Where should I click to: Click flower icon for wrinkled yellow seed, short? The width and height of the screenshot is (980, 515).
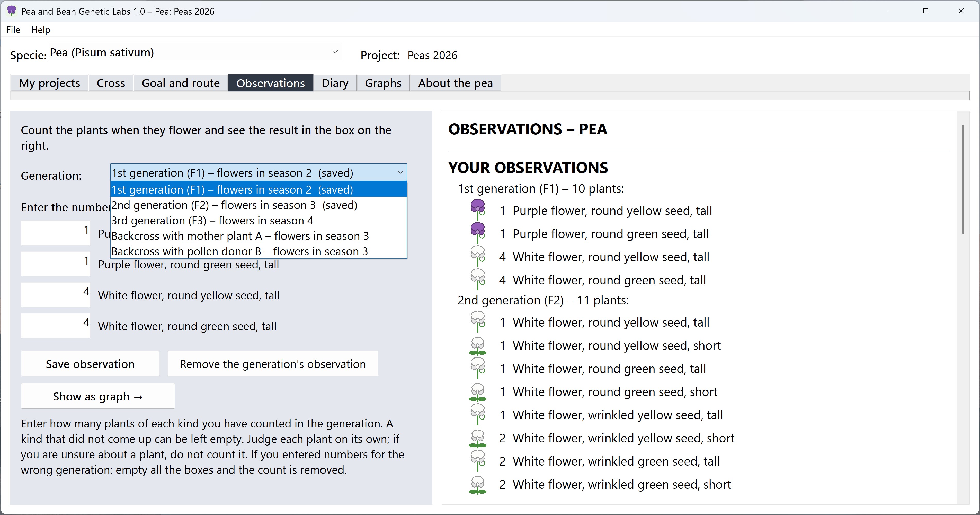[x=478, y=439]
